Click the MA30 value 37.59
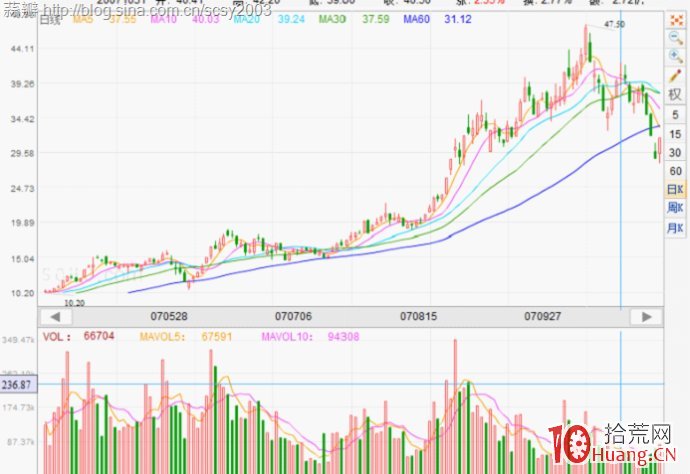690x474 pixels. click(376, 19)
